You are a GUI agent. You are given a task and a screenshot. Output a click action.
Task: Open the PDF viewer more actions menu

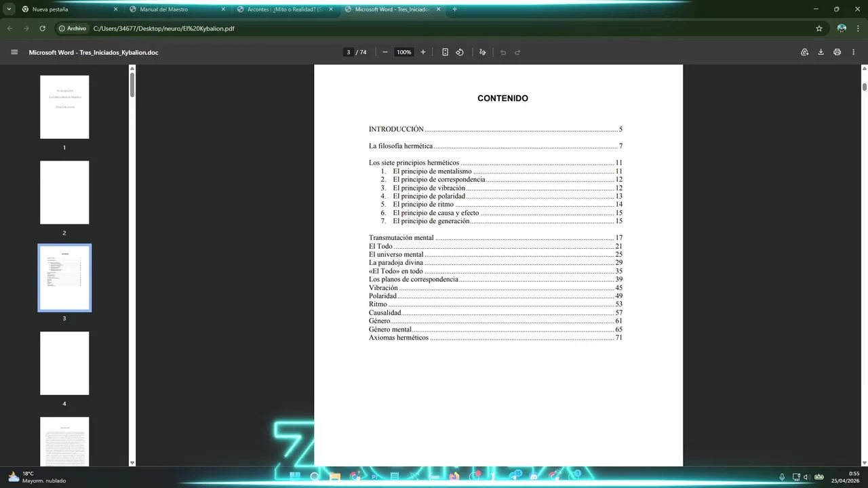(854, 52)
